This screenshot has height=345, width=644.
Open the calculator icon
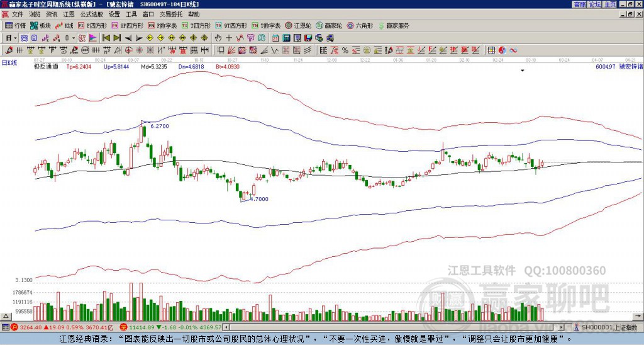[286, 38]
